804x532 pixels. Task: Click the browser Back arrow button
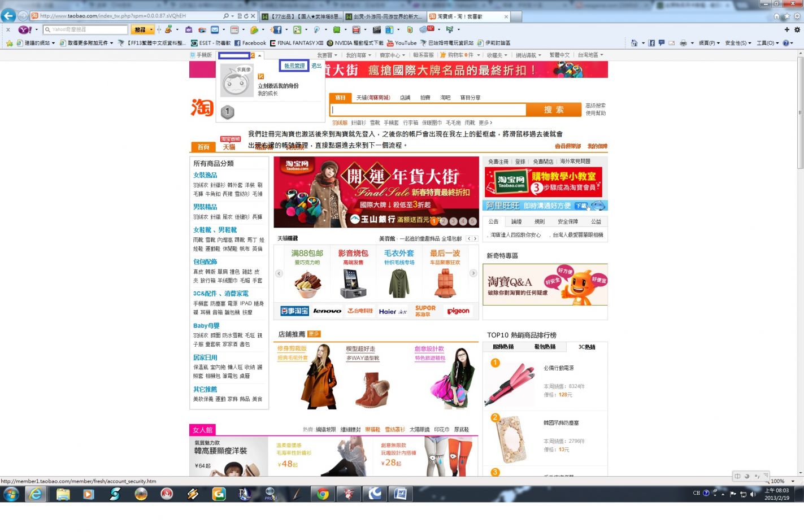8,16
